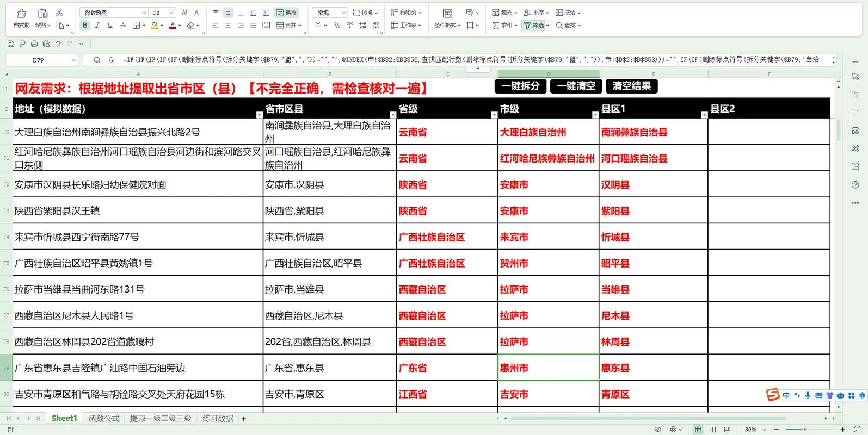
Task: Click the Undo arrow icon
Action: 58,44
